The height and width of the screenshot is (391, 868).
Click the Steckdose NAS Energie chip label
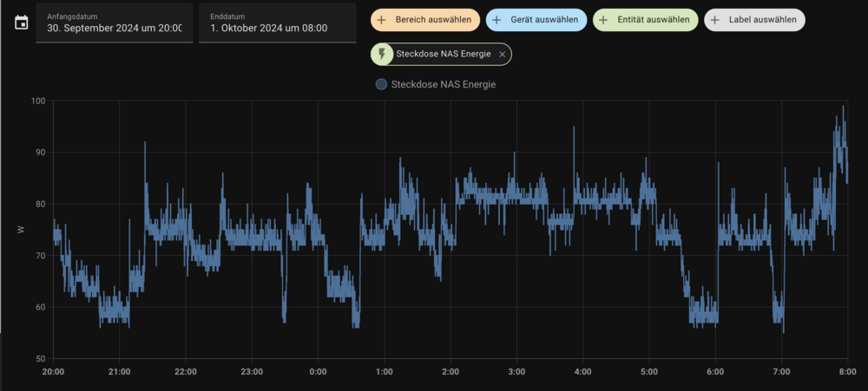pos(444,55)
